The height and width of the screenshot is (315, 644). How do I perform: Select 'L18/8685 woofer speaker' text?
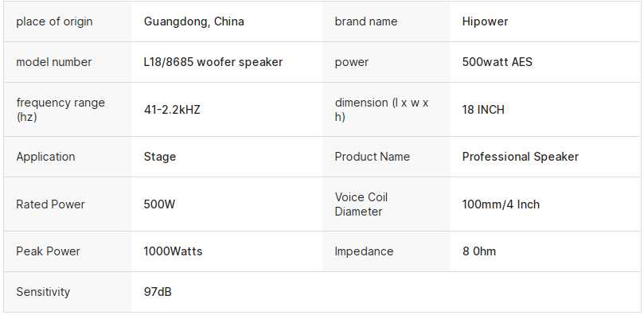click(213, 62)
